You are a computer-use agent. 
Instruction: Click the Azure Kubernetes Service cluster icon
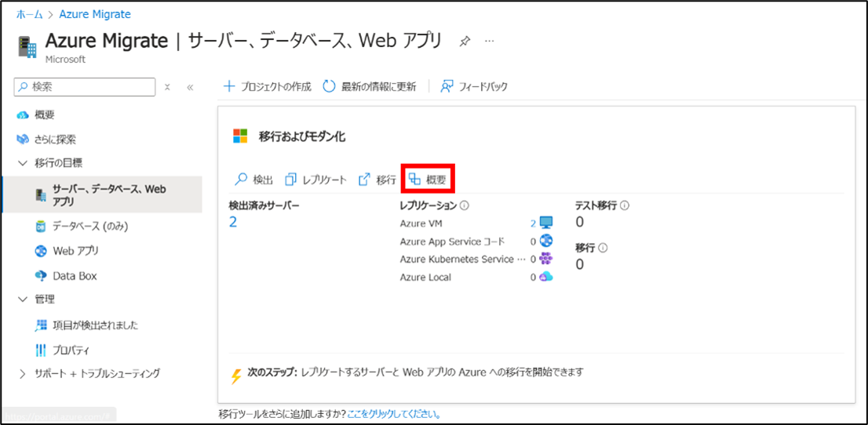(x=545, y=259)
